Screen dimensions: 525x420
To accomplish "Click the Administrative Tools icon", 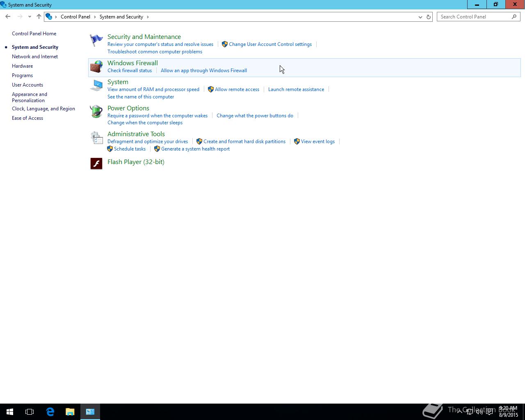I will pyautogui.click(x=96, y=138).
